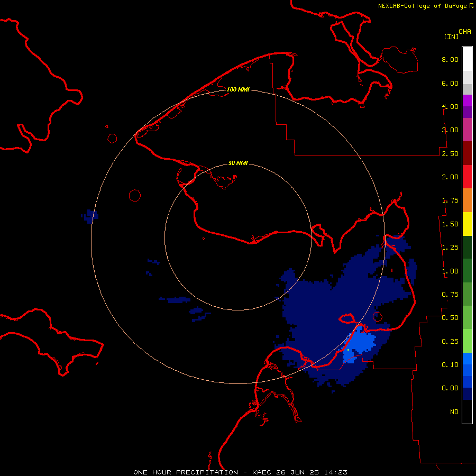Click the 2.50 legend value
The height and width of the screenshot is (476, 476).
click(450, 153)
